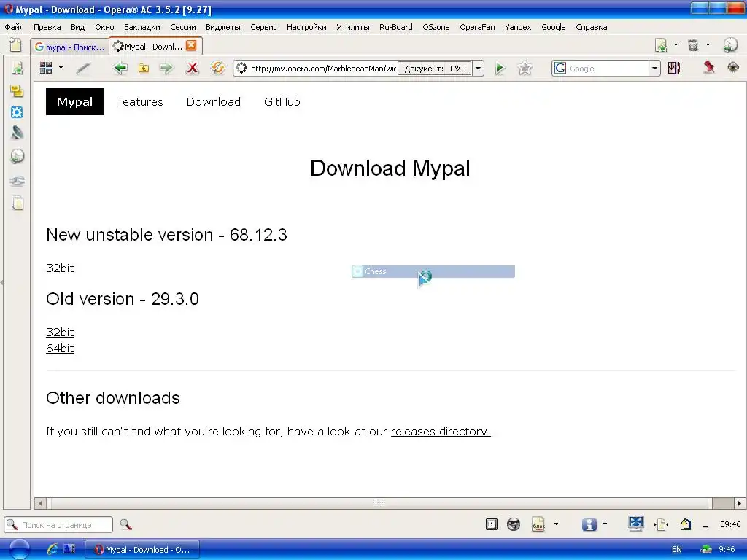Toggle fullscreen with the monitor arrows icon

pyautogui.click(x=635, y=524)
